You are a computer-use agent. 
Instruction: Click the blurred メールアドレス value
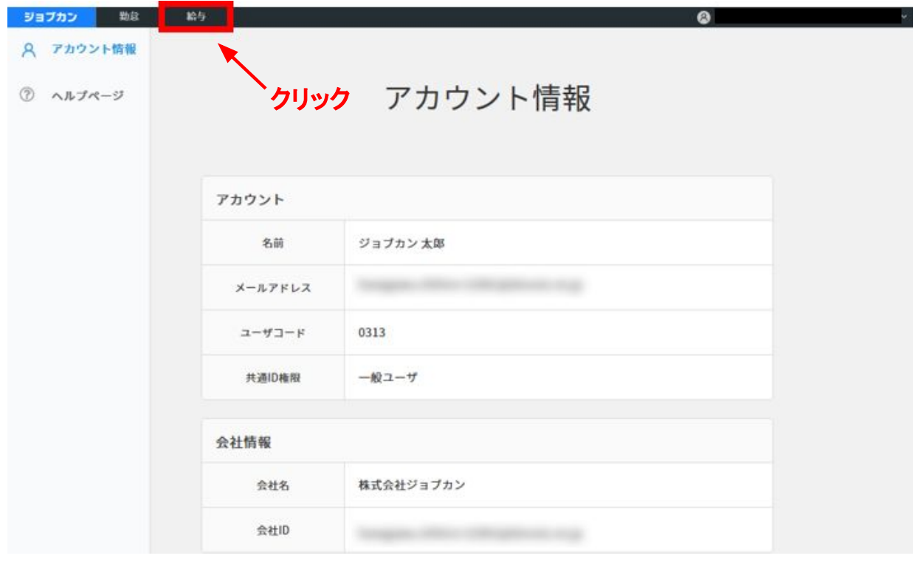[x=469, y=286]
